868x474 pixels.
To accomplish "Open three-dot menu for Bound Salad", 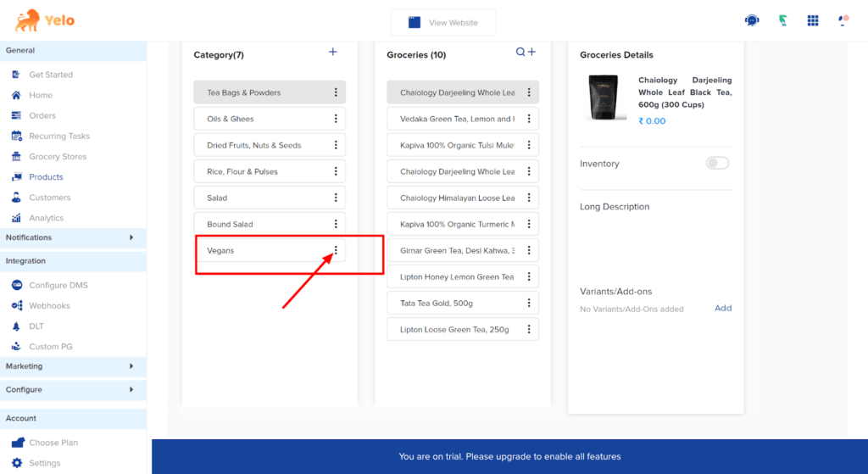I will 336,224.
